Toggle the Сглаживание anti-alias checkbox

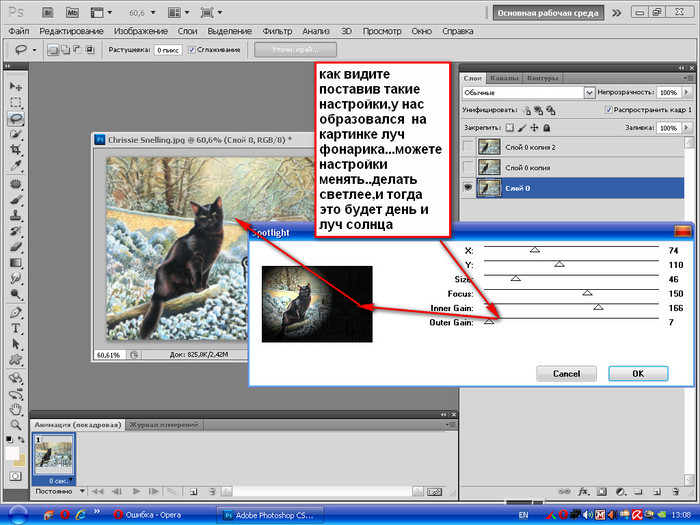[192, 50]
